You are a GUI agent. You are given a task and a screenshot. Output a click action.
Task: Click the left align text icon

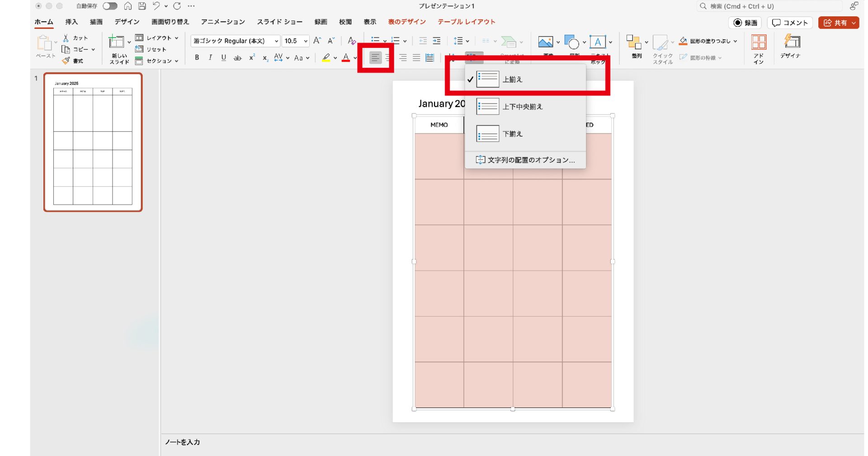375,57
